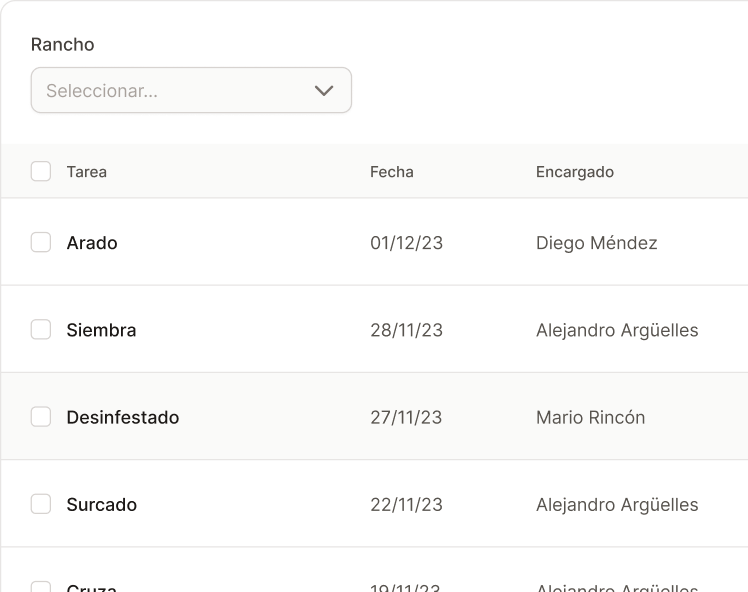Click the date 28/11/23 in Siembra row
The width and height of the screenshot is (748, 592).
click(x=406, y=330)
